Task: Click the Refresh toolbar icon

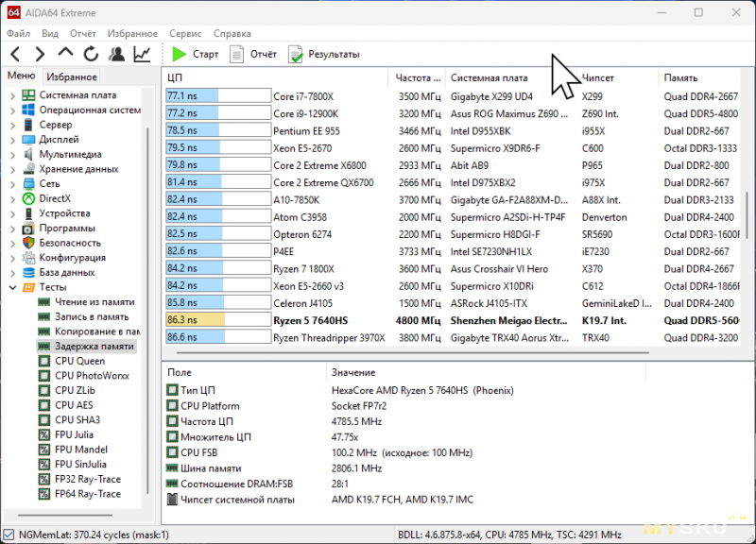Action: [91, 54]
